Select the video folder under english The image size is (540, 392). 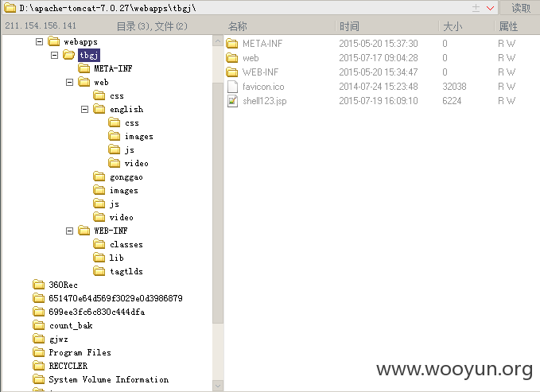(136, 163)
